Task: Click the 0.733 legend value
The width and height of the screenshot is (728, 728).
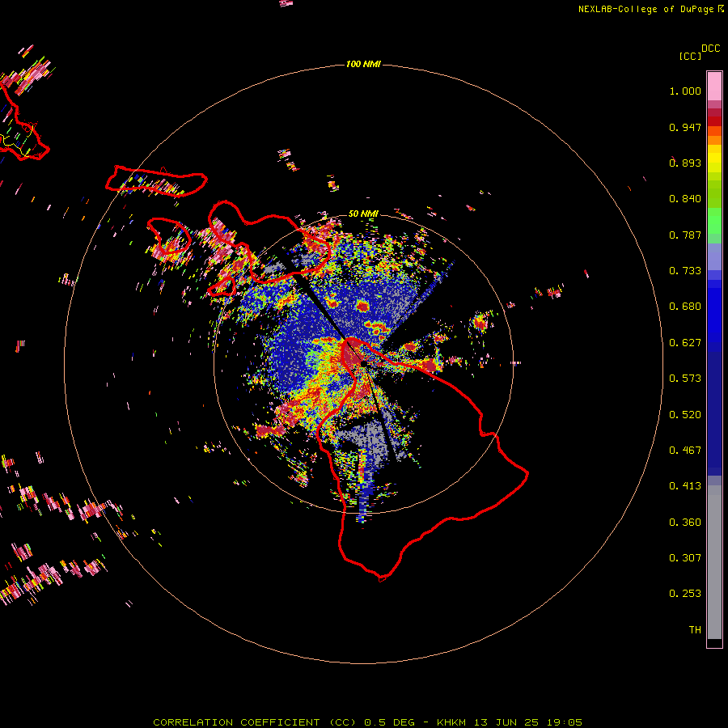Action: click(685, 271)
